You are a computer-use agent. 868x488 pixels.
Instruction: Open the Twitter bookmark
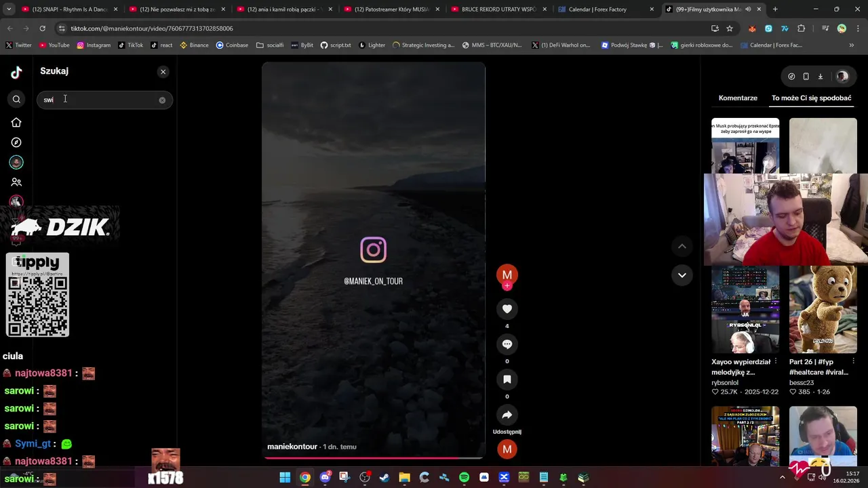(x=18, y=45)
